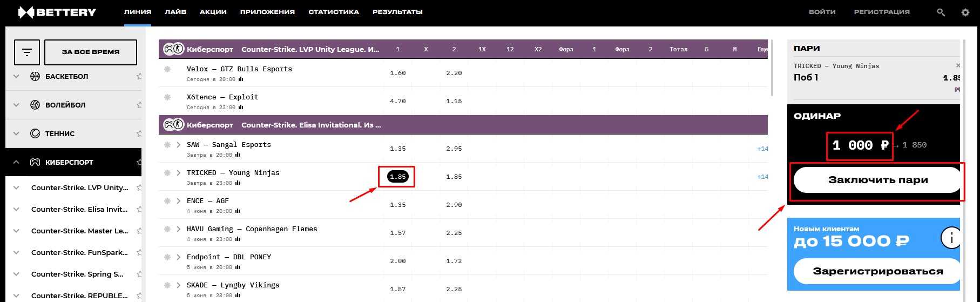Click the volleyball icon next to Волейбол
This screenshot has height=302, width=980.
tap(35, 105)
